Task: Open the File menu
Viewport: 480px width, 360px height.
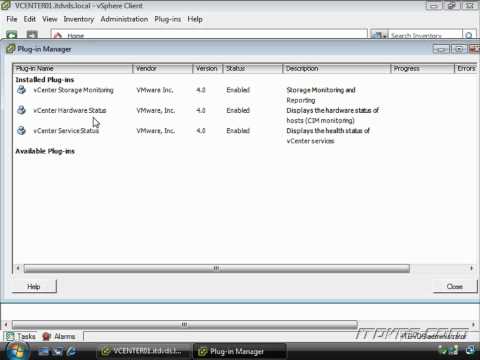Action: [12, 19]
